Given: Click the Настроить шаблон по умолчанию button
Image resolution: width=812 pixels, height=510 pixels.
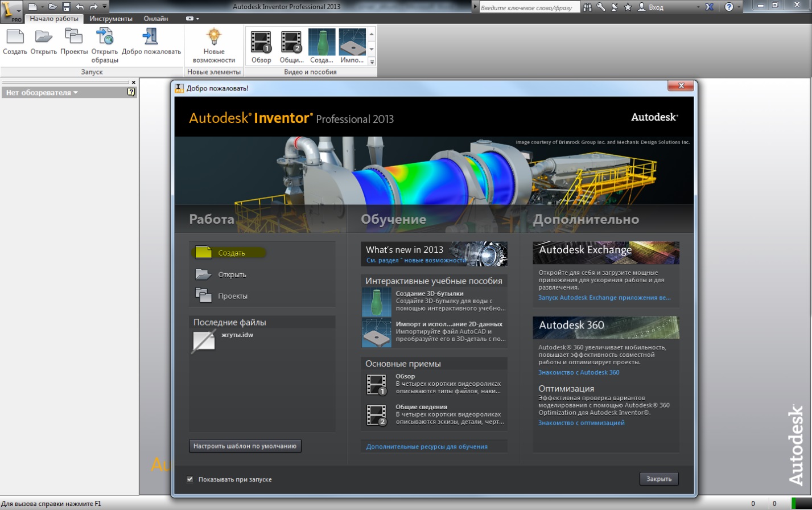Looking at the screenshot, I should pyautogui.click(x=245, y=446).
